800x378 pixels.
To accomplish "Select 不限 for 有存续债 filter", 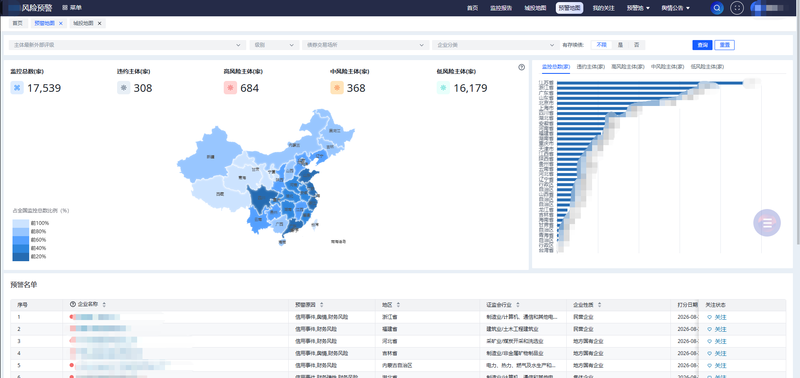I will pyautogui.click(x=602, y=45).
